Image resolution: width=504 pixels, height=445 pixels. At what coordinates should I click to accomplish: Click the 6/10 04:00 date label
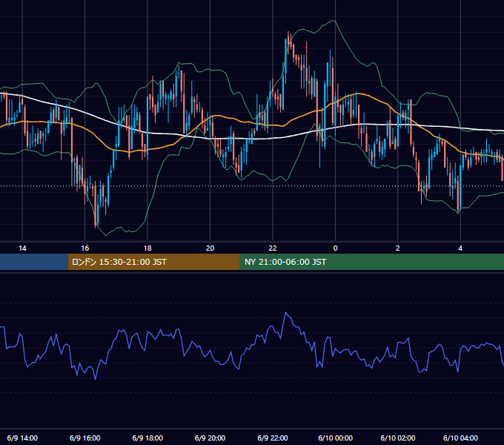pos(460,438)
